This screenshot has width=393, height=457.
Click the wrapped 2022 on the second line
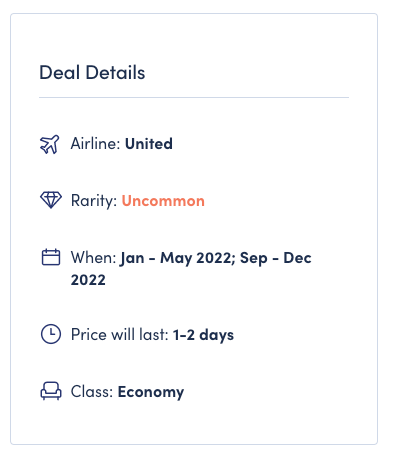[88, 280]
